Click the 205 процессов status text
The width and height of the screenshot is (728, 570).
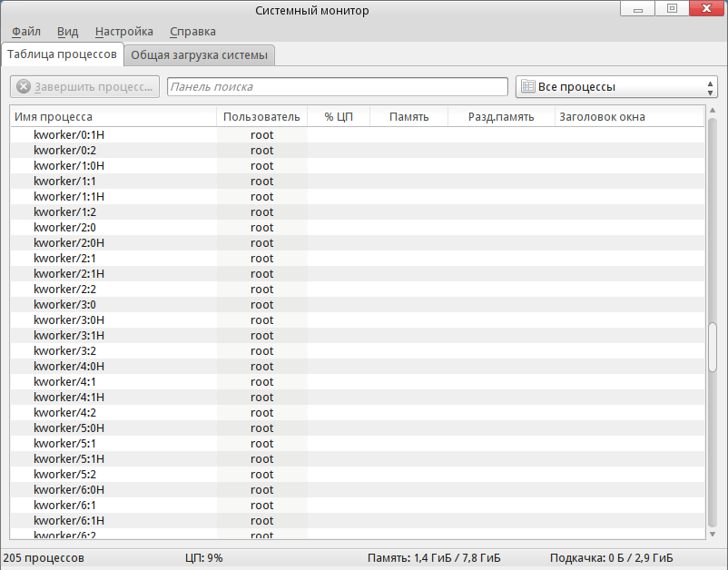(44, 558)
